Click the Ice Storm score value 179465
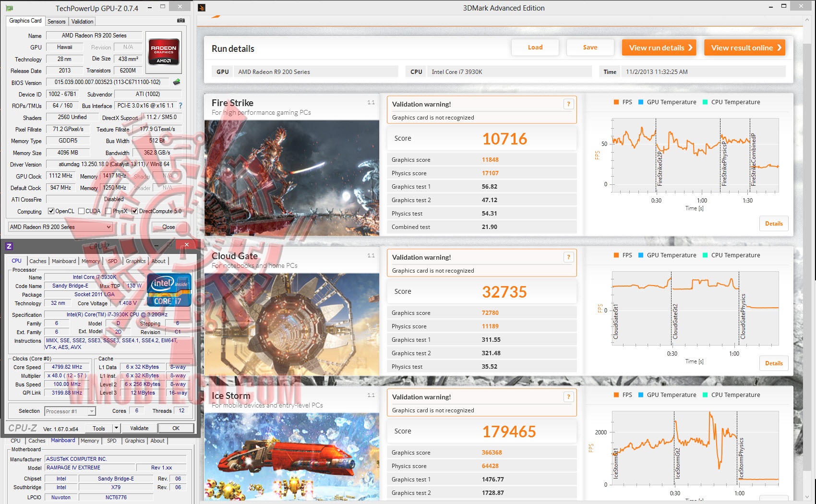The height and width of the screenshot is (504, 816). click(x=509, y=432)
